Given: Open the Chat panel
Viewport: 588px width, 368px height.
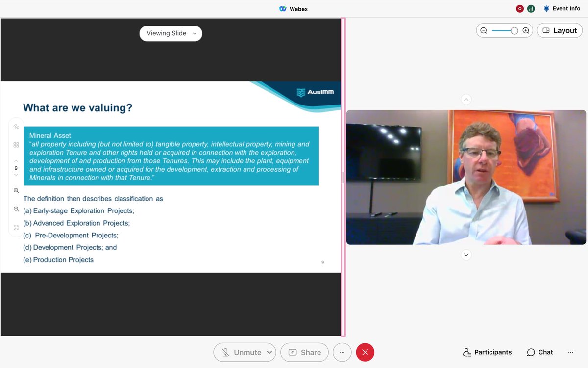Looking at the screenshot, I should point(540,352).
